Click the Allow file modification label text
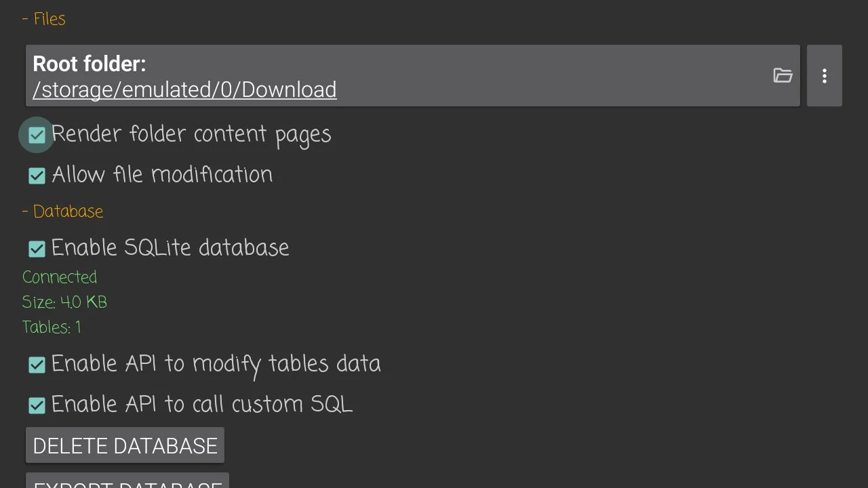The height and width of the screenshot is (488, 868). pyautogui.click(x=162, y=175)
